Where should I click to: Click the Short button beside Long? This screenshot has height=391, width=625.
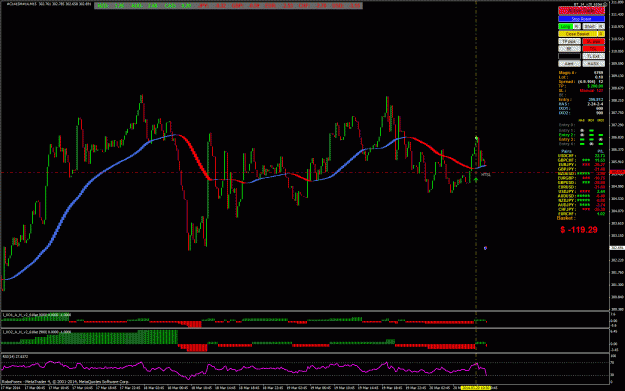[x=590, y=26]
